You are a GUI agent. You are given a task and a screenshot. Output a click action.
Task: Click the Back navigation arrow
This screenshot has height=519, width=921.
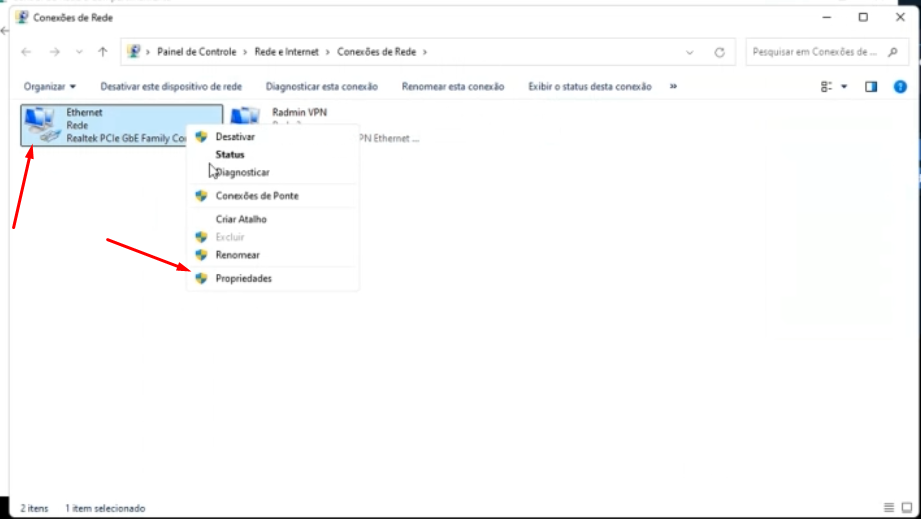pyautogui.click(x=26, y=52)
